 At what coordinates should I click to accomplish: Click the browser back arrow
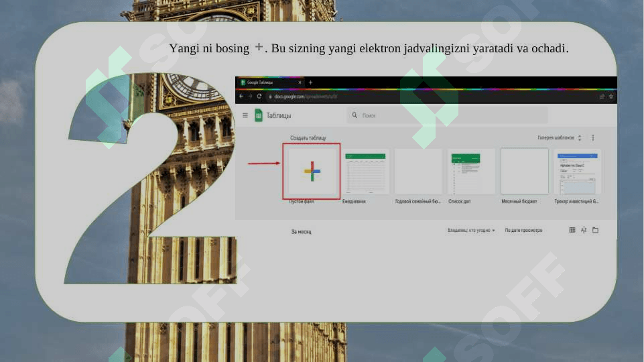[241, 97]
